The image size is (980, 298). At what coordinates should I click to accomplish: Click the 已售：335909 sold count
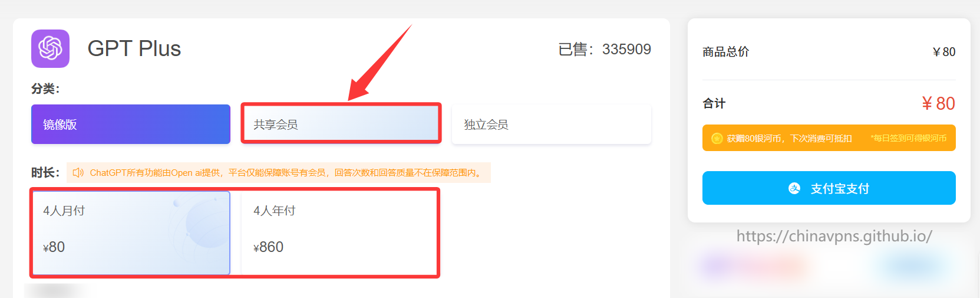click(605, 49)
